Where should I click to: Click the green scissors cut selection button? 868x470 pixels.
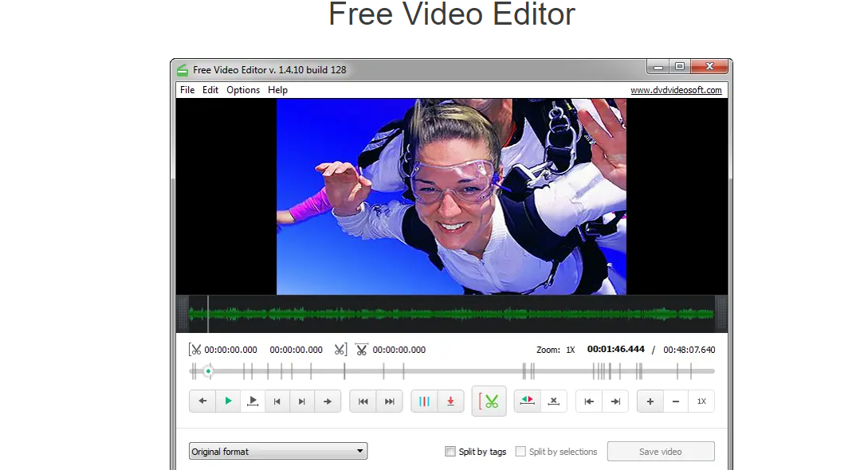point(489,401)
